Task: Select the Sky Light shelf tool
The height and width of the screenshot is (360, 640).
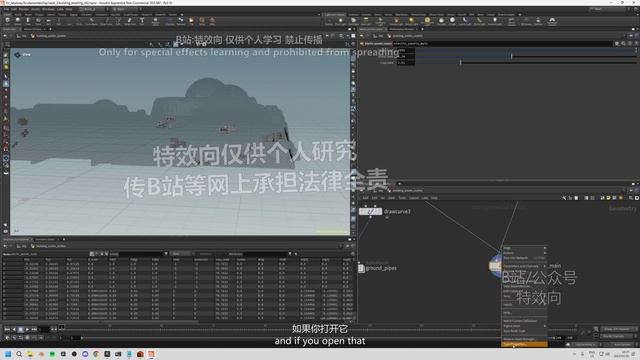Action: tap(441, 21)
